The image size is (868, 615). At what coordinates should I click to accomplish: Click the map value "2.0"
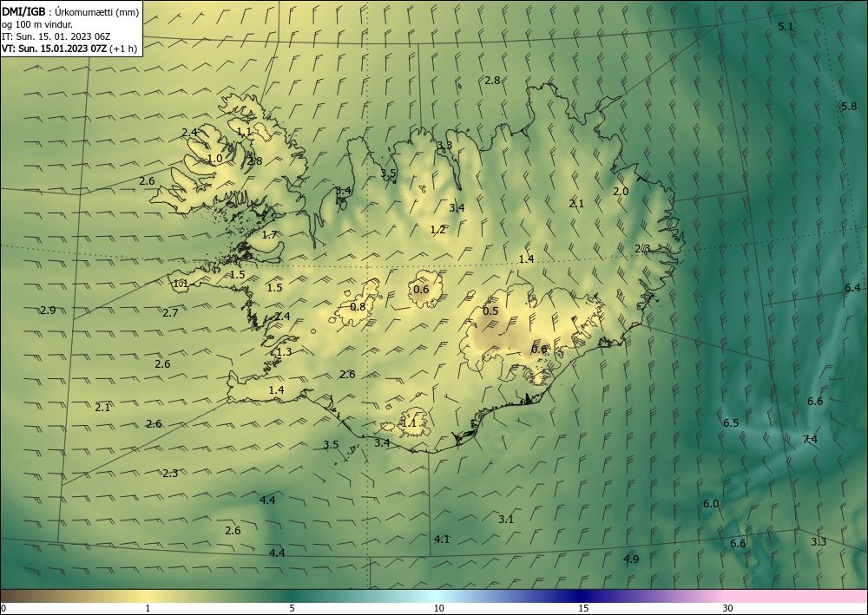point(621,192)
